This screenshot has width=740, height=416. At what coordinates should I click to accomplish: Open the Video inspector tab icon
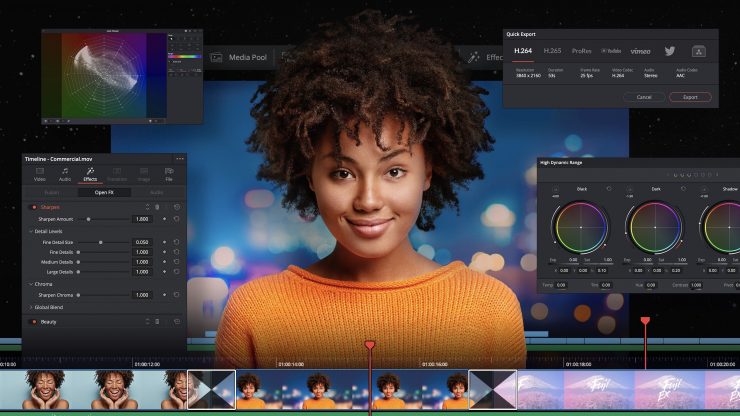[x=40, y=174]
